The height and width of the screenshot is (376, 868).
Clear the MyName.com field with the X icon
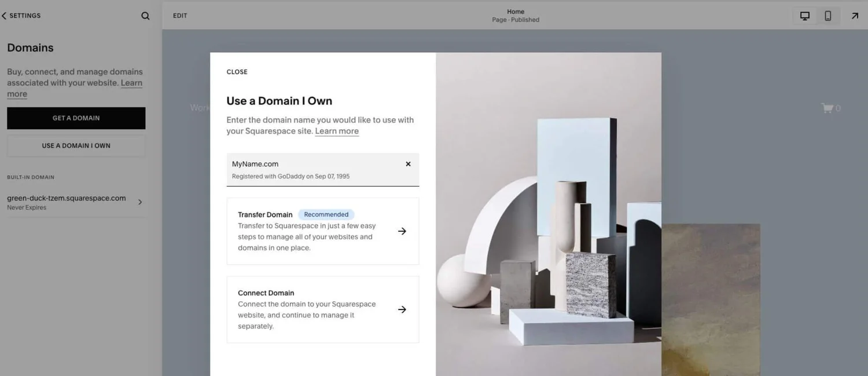click(408, 163)
